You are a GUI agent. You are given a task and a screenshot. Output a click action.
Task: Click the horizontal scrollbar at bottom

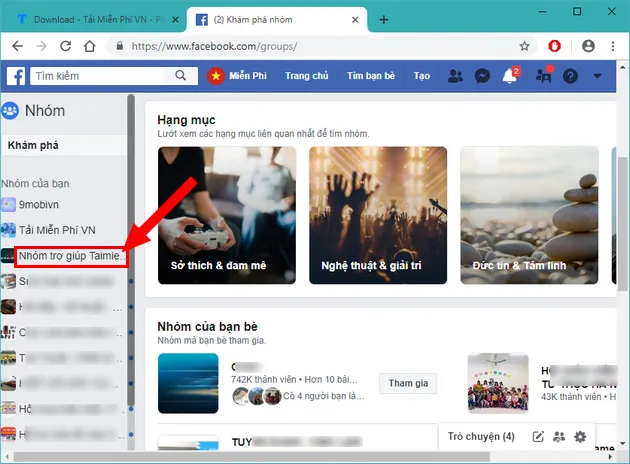tap(252, 457)
